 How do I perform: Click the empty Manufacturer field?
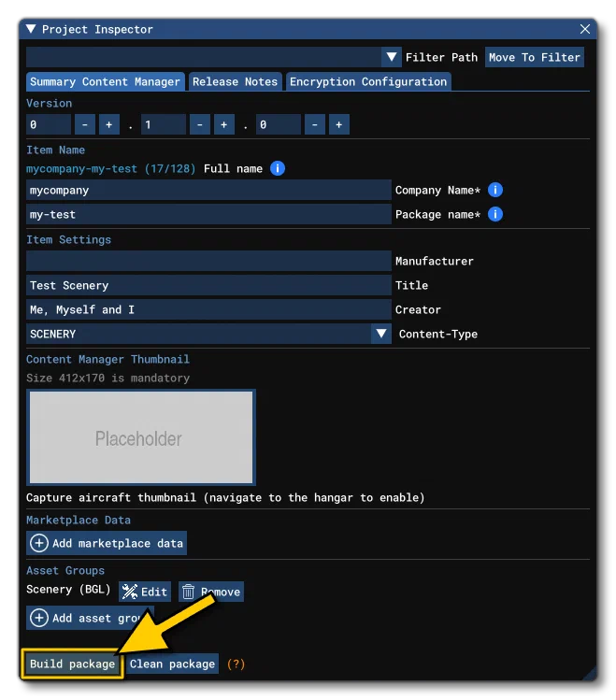tap(208, 261)
